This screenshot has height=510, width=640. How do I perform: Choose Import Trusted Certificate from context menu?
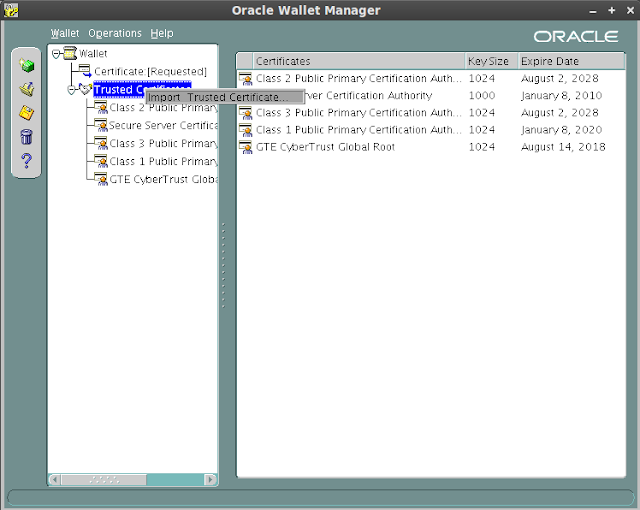tap(225, 97)
